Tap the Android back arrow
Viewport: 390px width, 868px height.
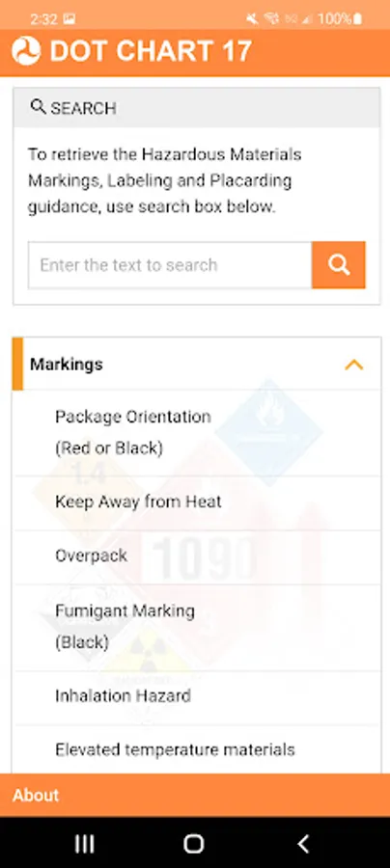coord(303,844)
